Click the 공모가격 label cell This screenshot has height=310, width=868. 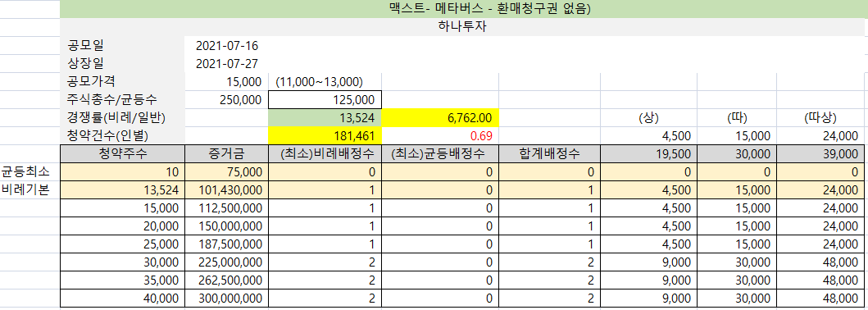click(122, 82)
